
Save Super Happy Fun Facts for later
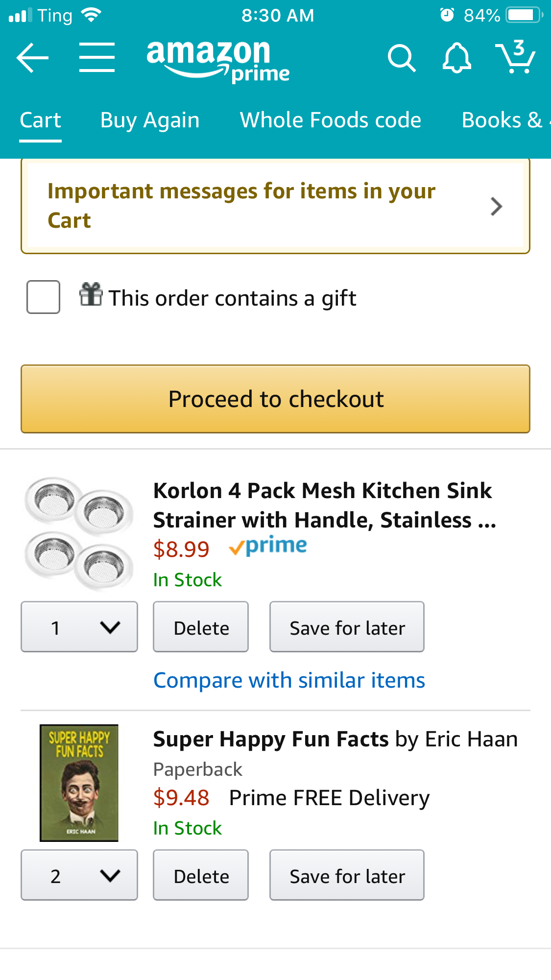[x=347, y=875]
